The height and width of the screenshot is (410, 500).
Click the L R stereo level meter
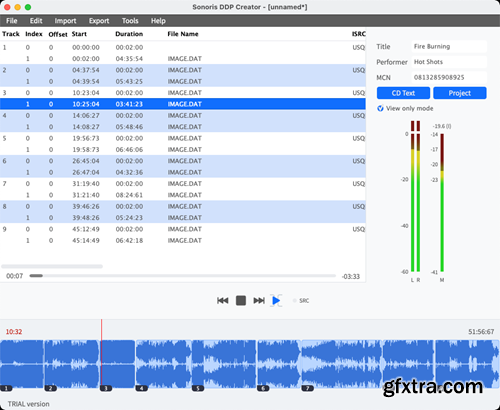(x=415, y=196)
